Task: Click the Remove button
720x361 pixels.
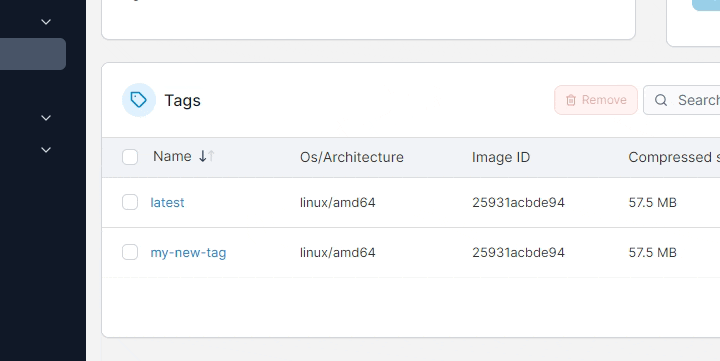Action: tap(596, 100)
